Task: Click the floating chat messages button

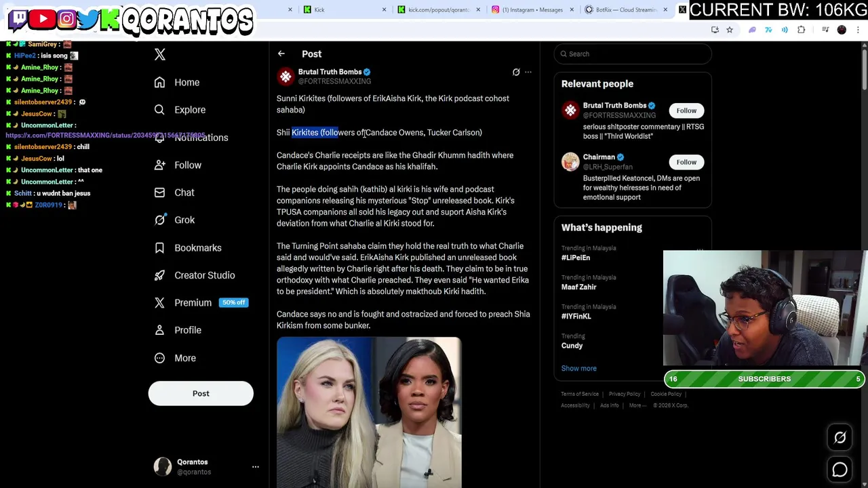Action: pos(840,469)
